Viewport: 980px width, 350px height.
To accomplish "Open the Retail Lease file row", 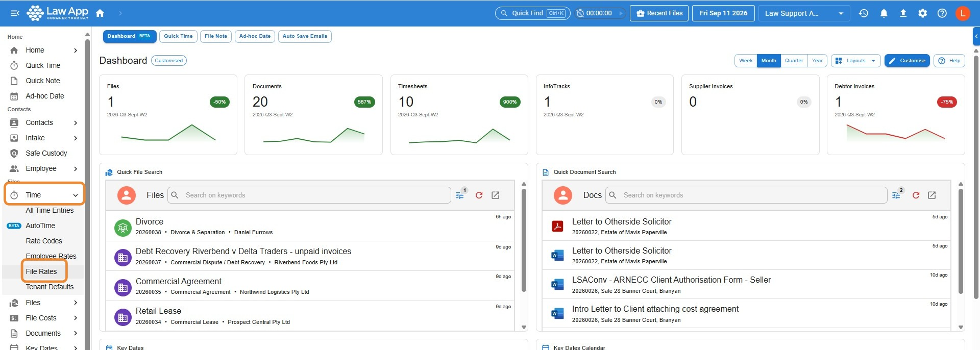I will [x=310, y=316].
